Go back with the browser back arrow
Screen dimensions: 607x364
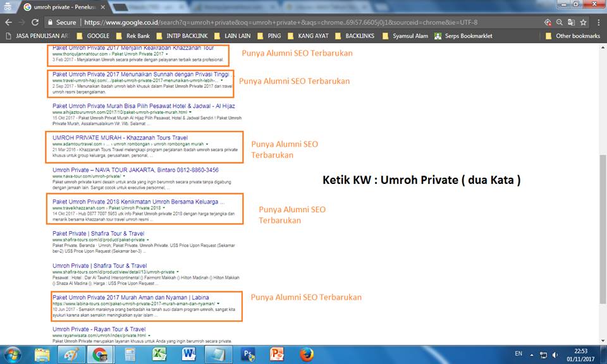8,23
